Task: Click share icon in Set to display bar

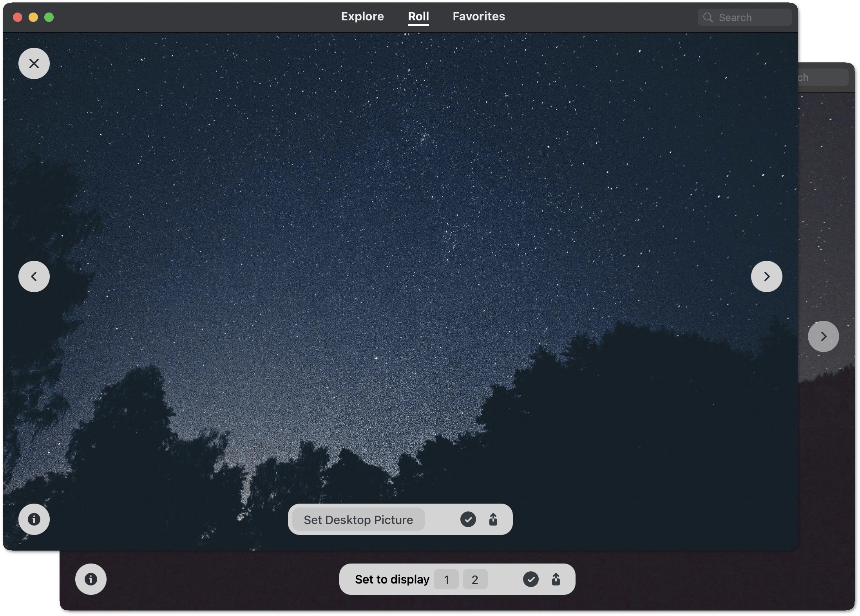Action: point(556,579)
